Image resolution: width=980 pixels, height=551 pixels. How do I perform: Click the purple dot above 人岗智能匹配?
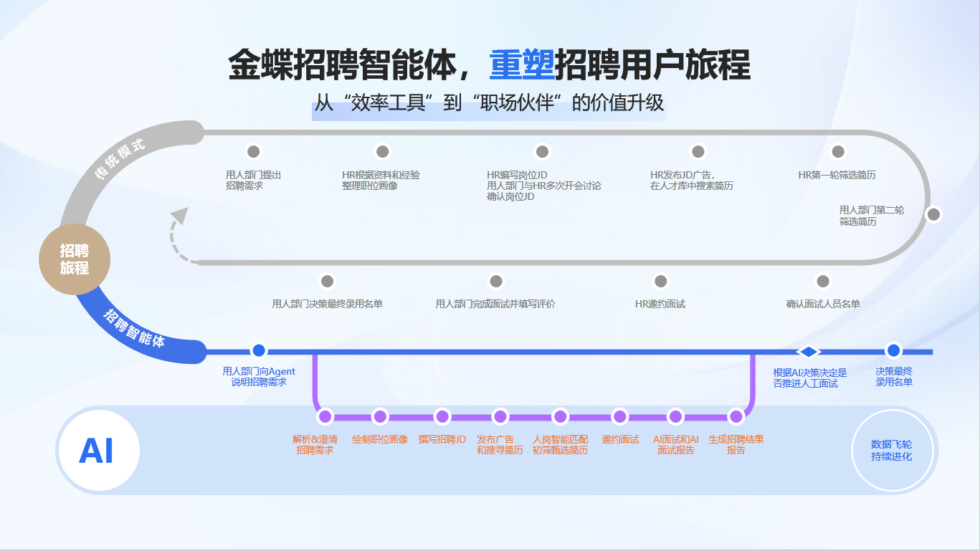[560, 416]
